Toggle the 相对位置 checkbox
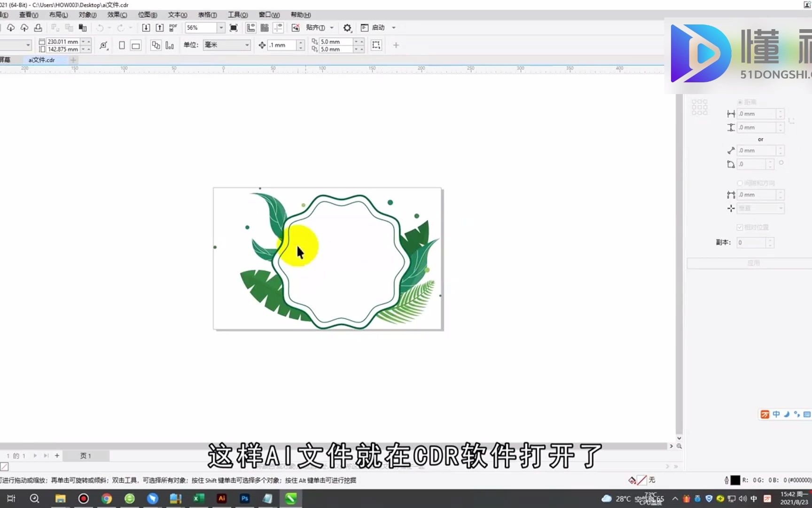812x508 pixels. point(740,227)
